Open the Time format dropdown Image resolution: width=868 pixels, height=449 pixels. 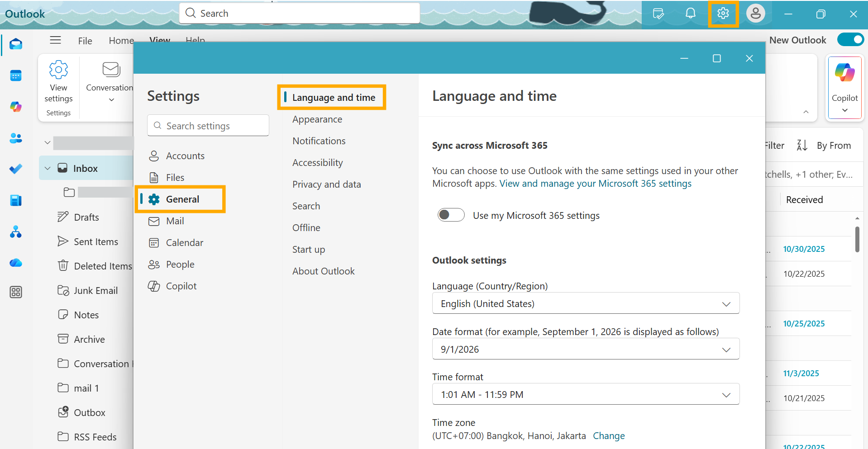click(586, 394)
